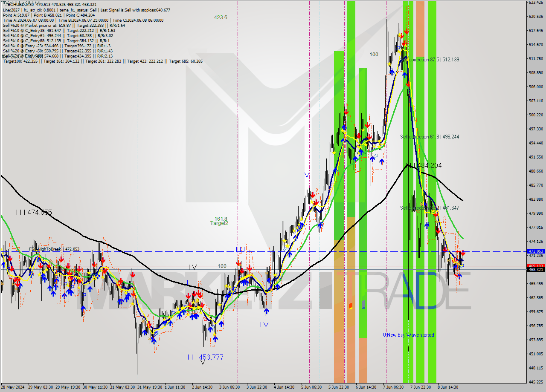
Task: Click the '| | | 474.655' wave label
Action: [34, 212]
